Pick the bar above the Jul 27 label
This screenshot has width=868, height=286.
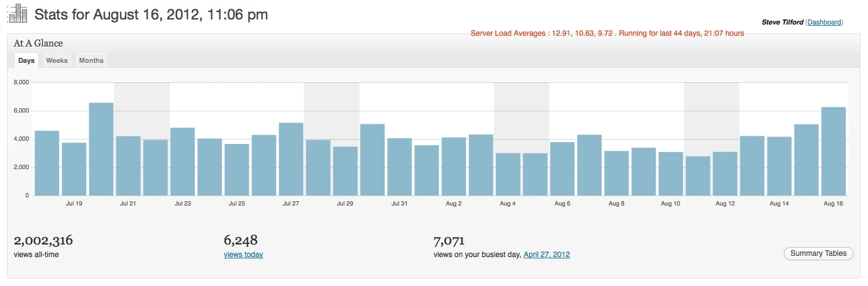click(x=291, y=159)
